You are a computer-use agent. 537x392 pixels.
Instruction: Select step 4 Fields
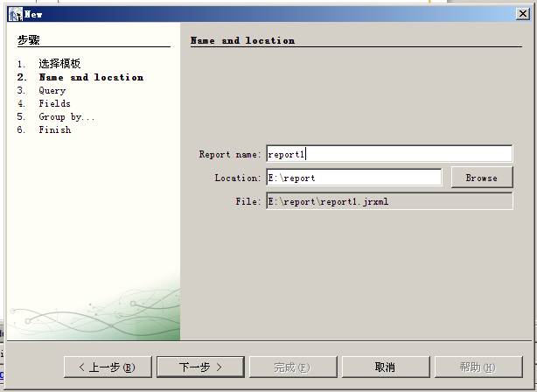click(55, 103)
